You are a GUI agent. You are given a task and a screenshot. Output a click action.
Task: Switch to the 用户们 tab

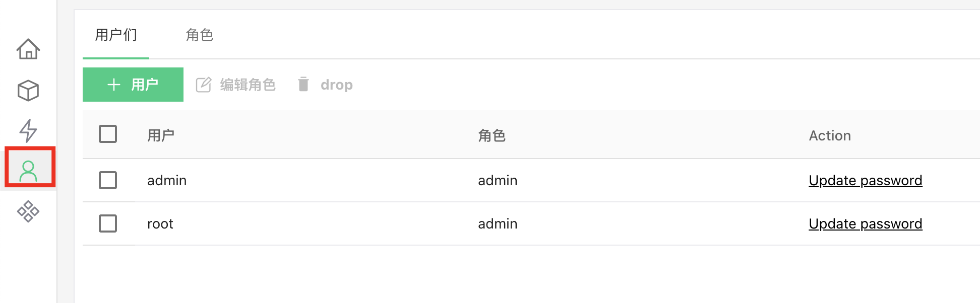tap(116, 35)
